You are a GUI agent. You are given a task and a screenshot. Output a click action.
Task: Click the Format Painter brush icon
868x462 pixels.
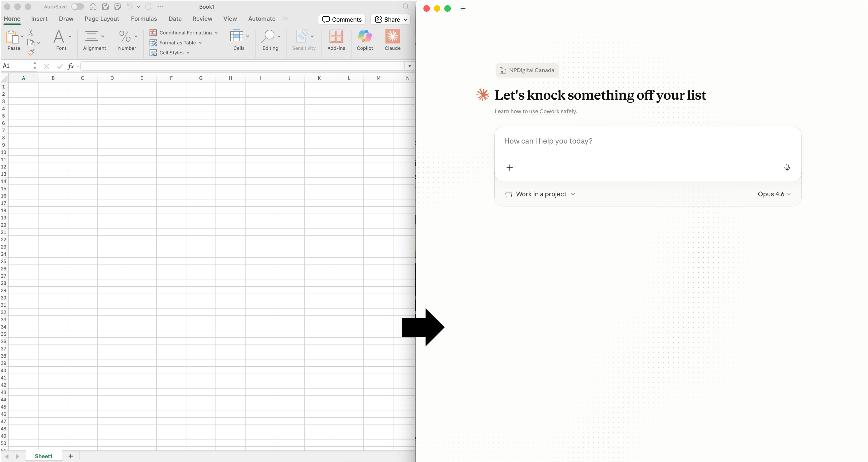pyautogui.click(x=31, y=52)
